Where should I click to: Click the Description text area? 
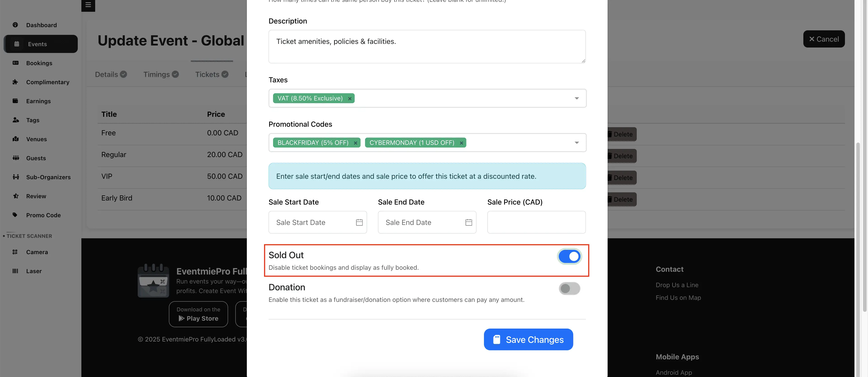point(427,47)
